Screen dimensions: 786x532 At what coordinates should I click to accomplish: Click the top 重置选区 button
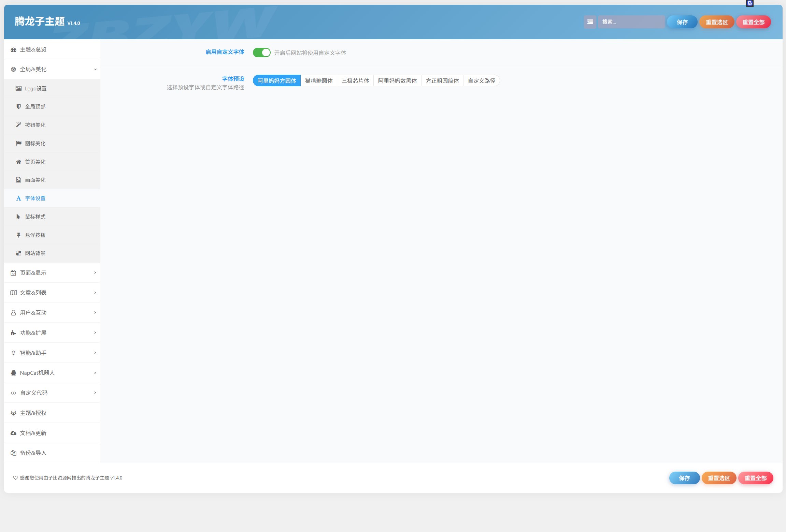(717, 22)
